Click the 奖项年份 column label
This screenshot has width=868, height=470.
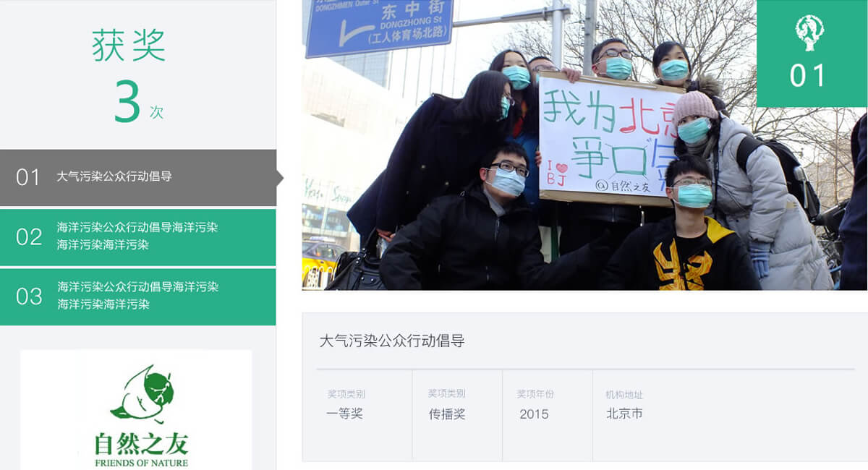pos(535,394)
